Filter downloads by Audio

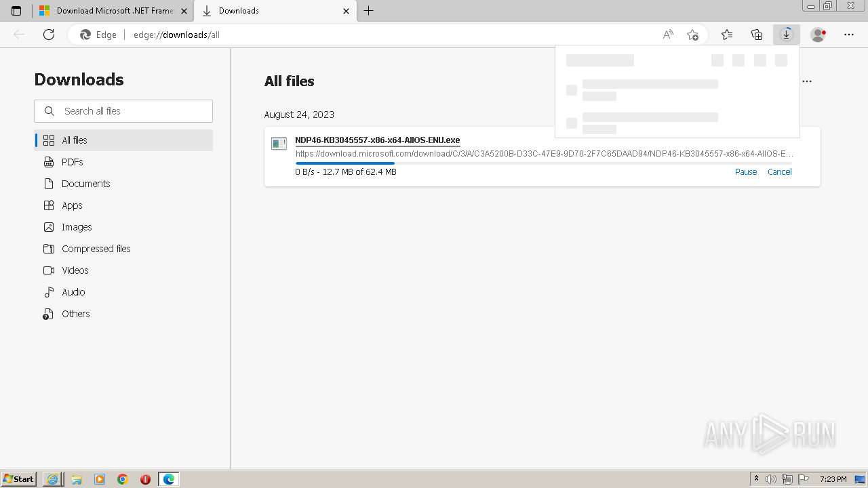tap(123, 292)
